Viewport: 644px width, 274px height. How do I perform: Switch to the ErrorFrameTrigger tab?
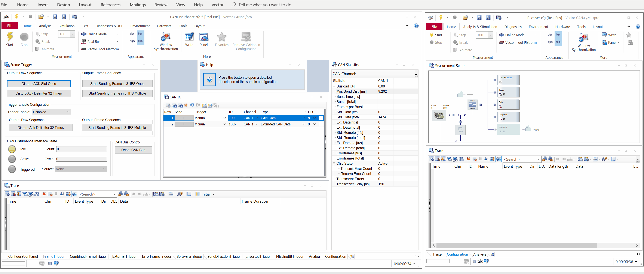coord(156,256)
